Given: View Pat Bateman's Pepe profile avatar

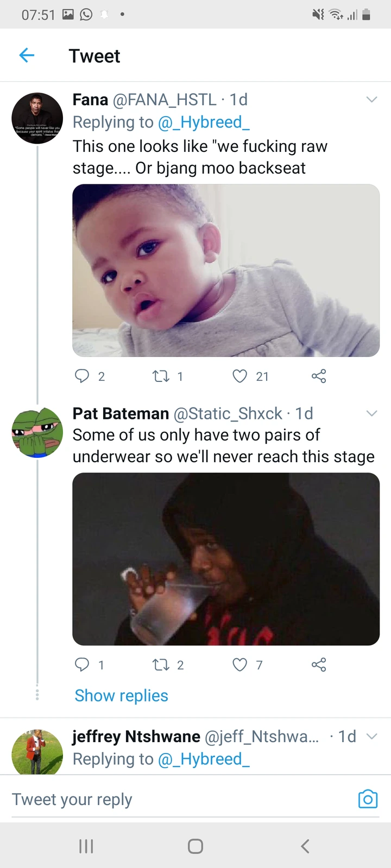Looking at the screenshot, I should click(37, 432).
